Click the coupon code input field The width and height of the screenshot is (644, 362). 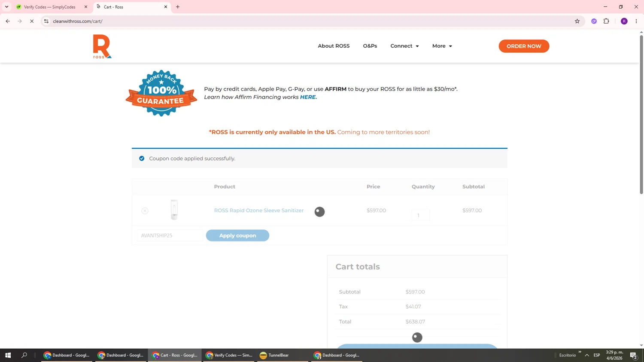coord(170,235)
